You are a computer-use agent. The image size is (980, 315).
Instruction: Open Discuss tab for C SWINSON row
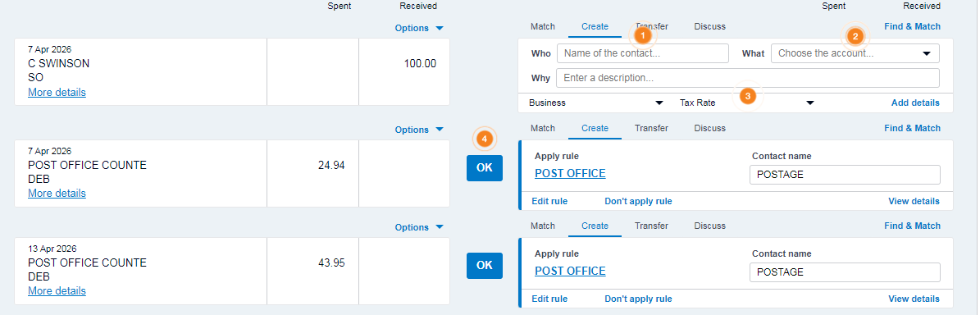709,26
